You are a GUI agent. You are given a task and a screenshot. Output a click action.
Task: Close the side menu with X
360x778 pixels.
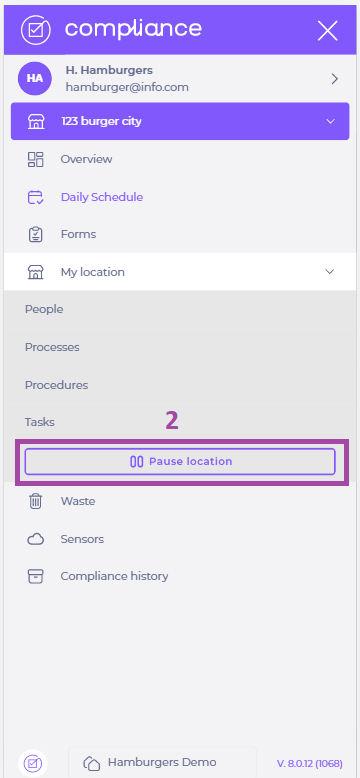[x=327, y=31]
